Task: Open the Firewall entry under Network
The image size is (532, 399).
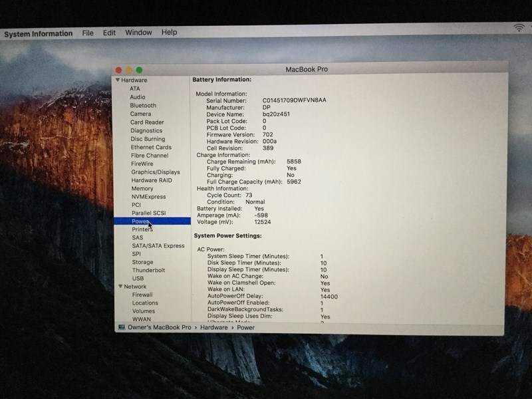Action: point(142,295)
